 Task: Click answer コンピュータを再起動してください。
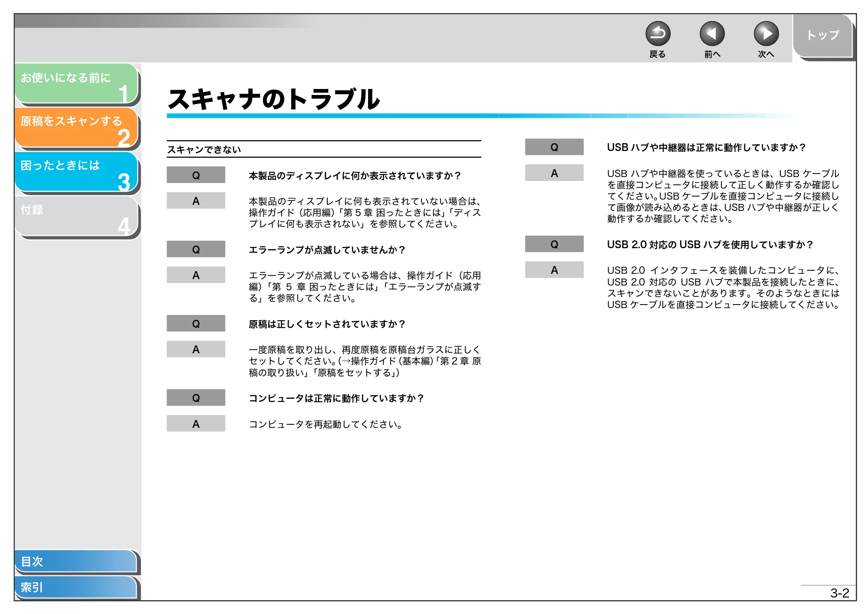pyautogui.click(x=325, y=424)
